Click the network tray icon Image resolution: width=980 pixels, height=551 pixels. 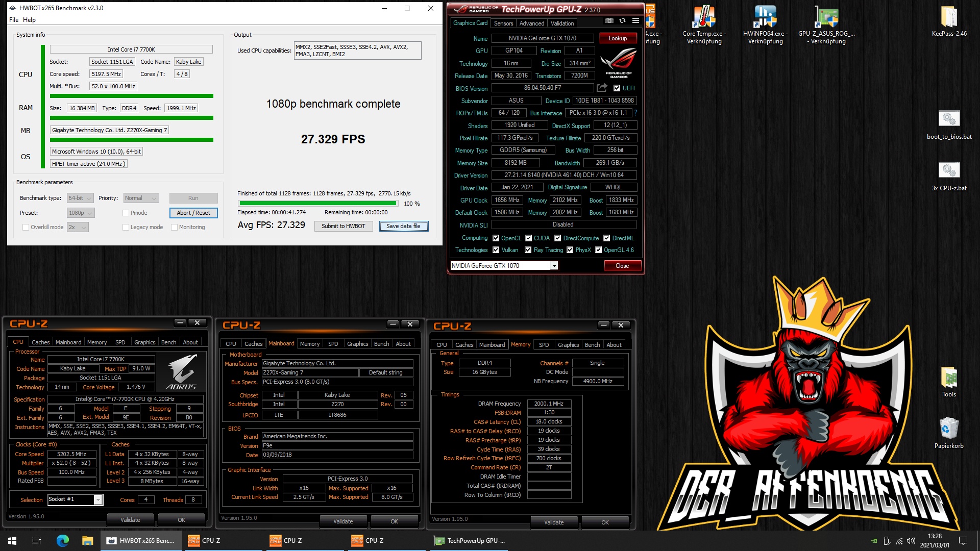899,541
